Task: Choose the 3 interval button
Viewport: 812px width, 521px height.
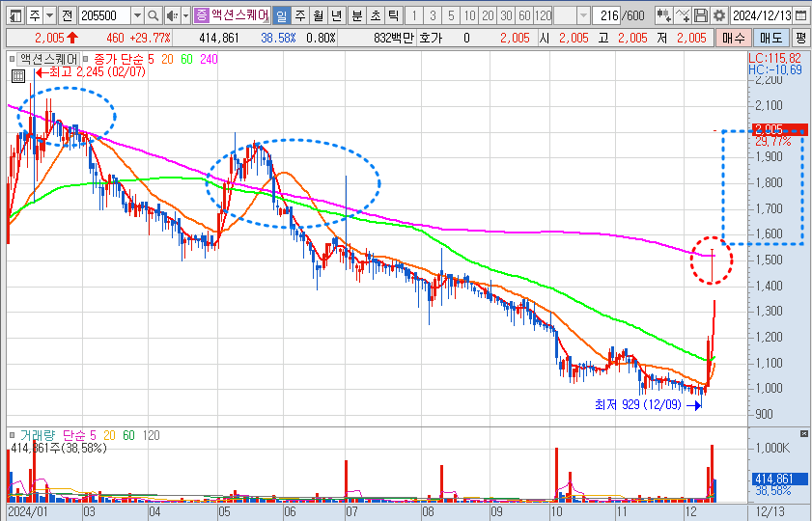Action: click(x=433, y=15)
